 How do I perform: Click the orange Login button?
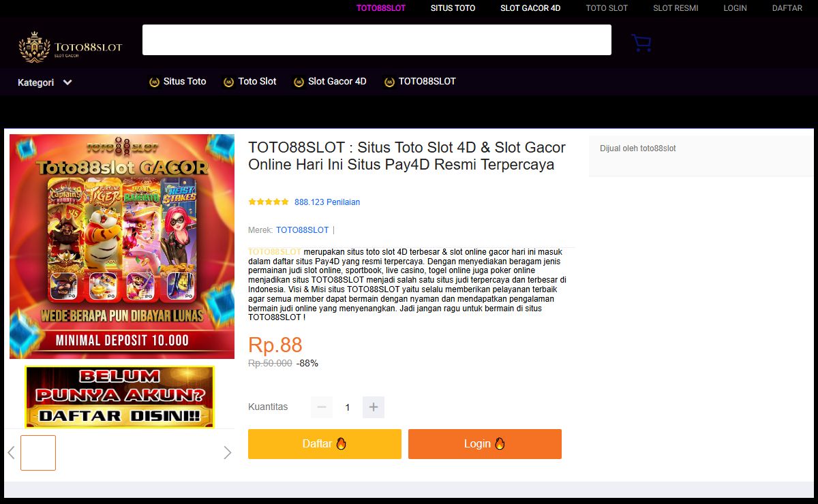coord(485,444)
